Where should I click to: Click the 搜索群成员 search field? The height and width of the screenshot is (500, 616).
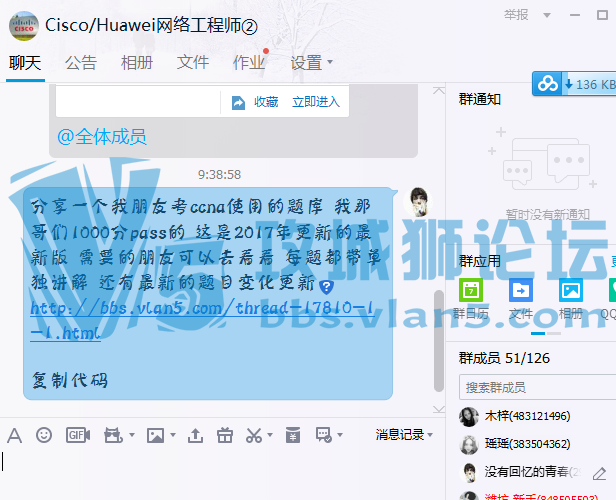537,387
